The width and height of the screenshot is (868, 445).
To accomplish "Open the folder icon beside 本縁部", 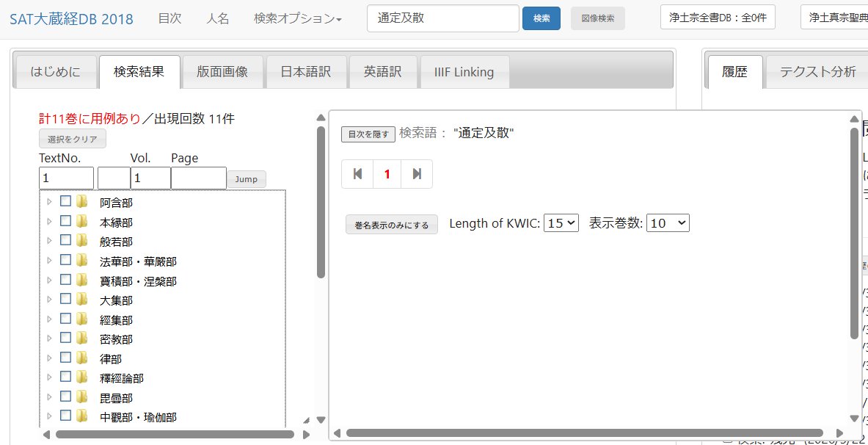I will click(81, 221).
